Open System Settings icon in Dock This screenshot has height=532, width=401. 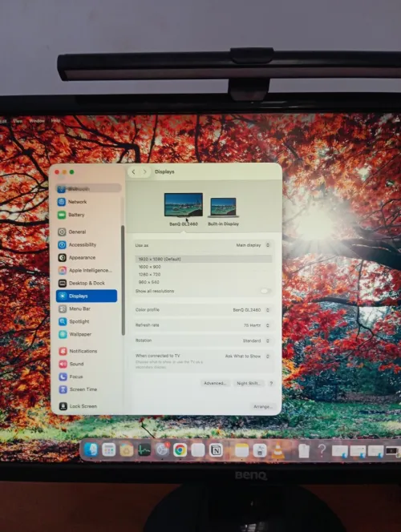pos(162,450)
